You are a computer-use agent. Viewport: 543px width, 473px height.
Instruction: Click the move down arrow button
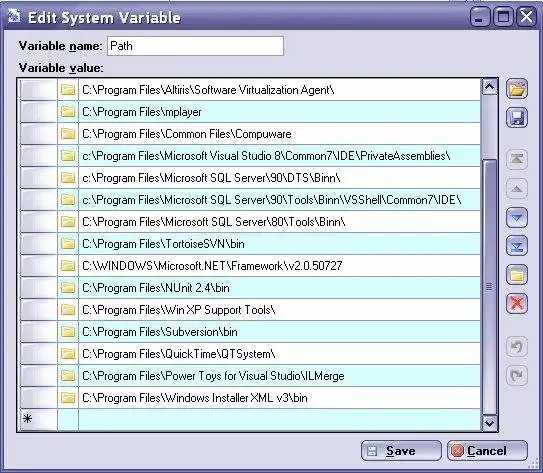coord(517,217)
